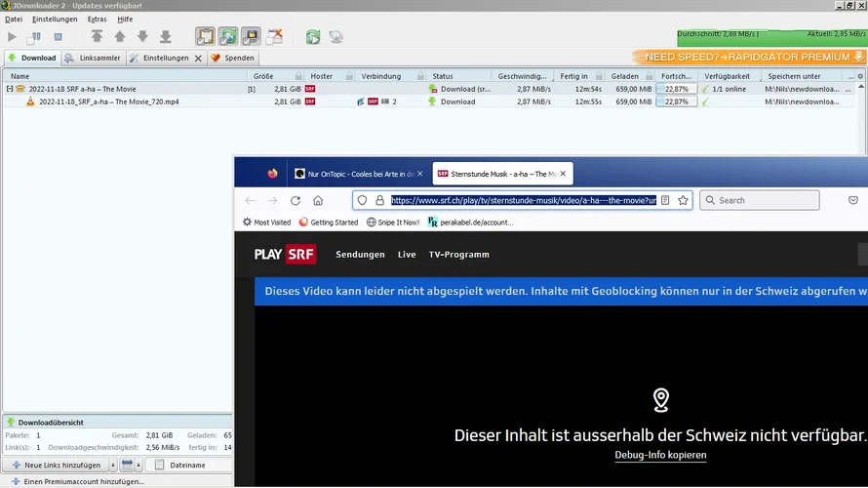Reload the SRF page
The width and height of the screenshot is (868, 488).
[x=296, y=200]
